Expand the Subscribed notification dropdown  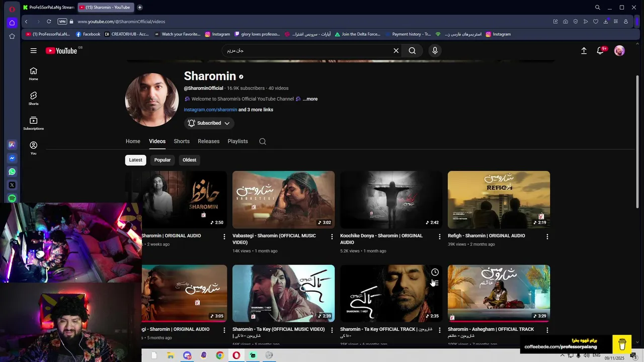coord(209,123)
